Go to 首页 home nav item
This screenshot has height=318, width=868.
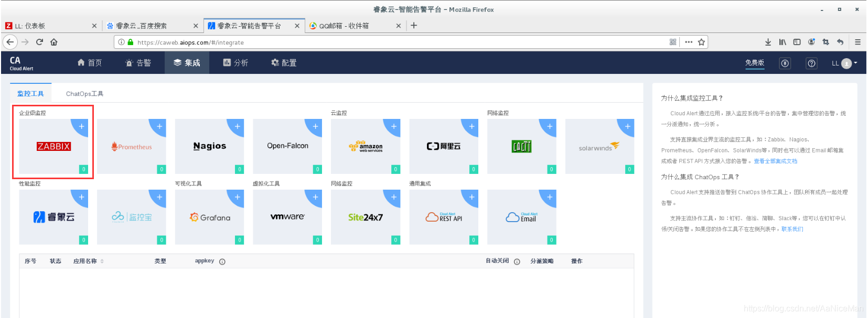[x=90, y=63]
